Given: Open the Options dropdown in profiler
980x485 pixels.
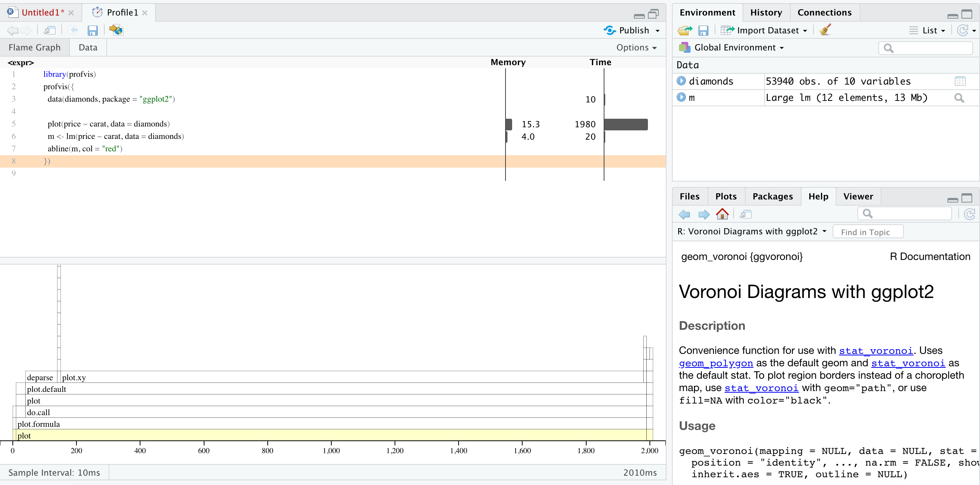Looking at the screenshot, I should [637, 47].
